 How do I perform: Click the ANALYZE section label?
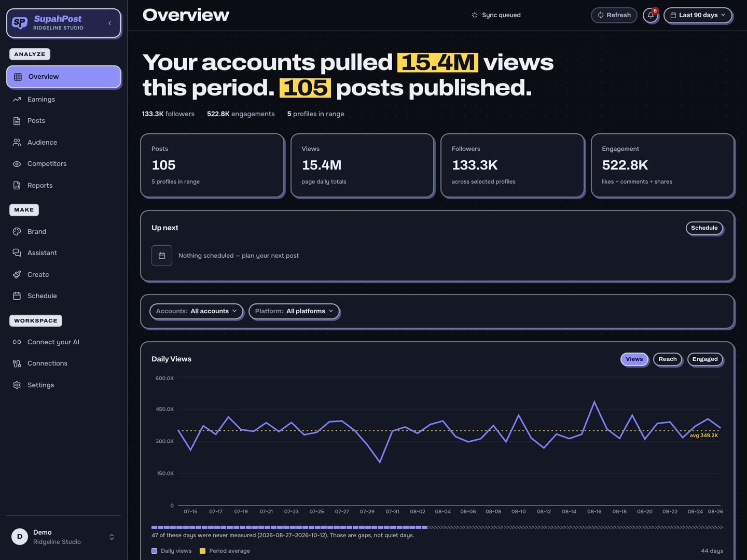30,54
